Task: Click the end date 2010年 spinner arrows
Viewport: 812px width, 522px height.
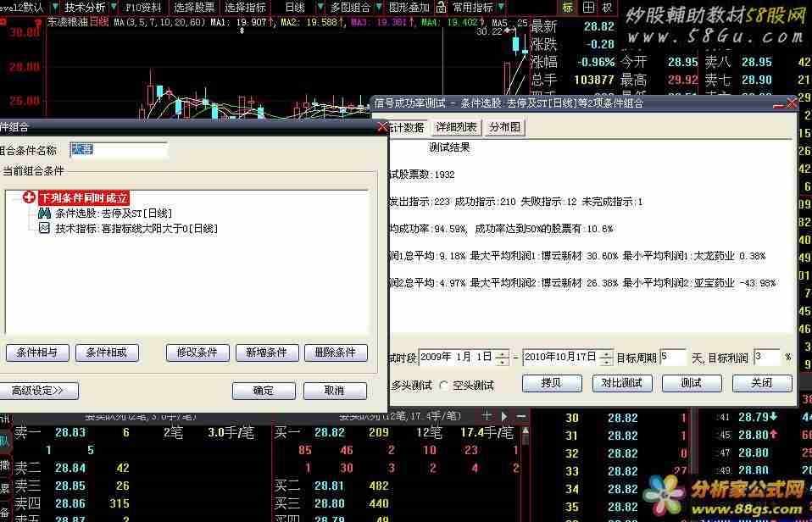Action: [x=608, y=358]
